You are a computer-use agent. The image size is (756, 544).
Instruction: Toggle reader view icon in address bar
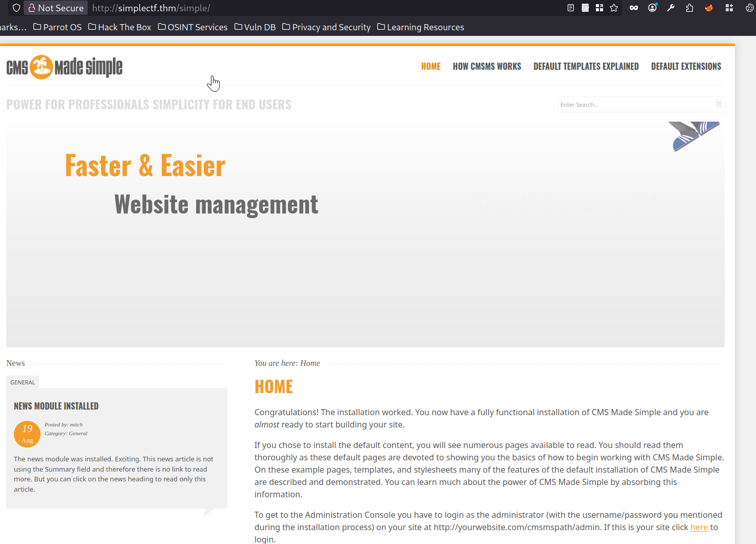[x=571, y=8]
